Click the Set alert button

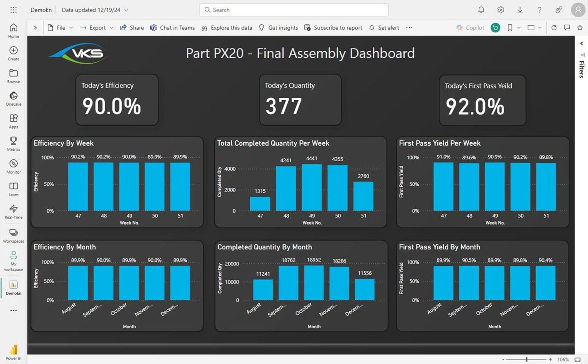pyautogui.click(x=384, y=28)
